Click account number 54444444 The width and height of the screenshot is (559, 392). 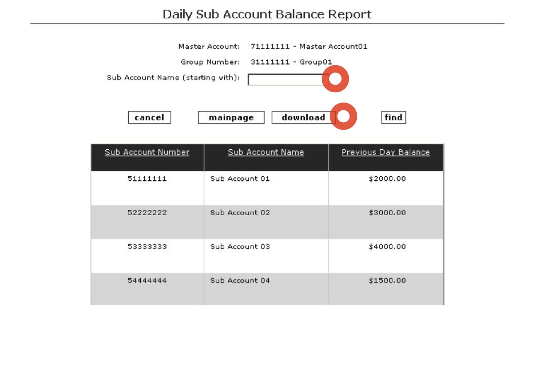pyautogui.click(x=148, y=281)
